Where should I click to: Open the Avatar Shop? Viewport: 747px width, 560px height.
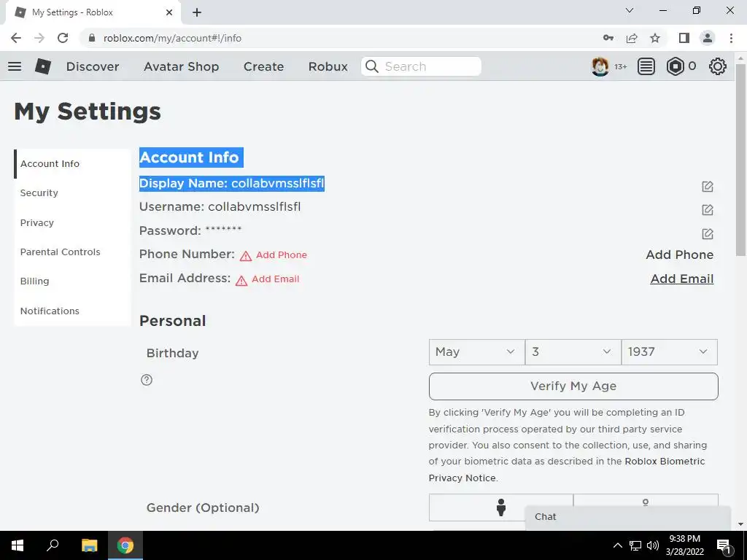point(181,66)
